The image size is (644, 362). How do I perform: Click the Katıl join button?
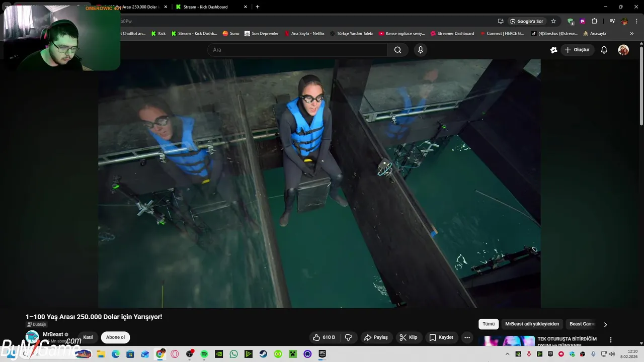(88, 337)
